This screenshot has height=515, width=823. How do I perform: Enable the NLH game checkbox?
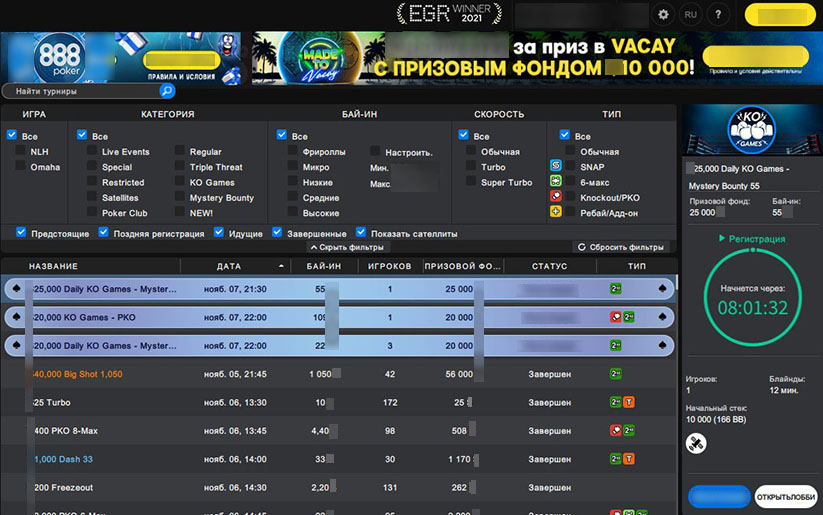pyautogui.click(x=20, y=151)
